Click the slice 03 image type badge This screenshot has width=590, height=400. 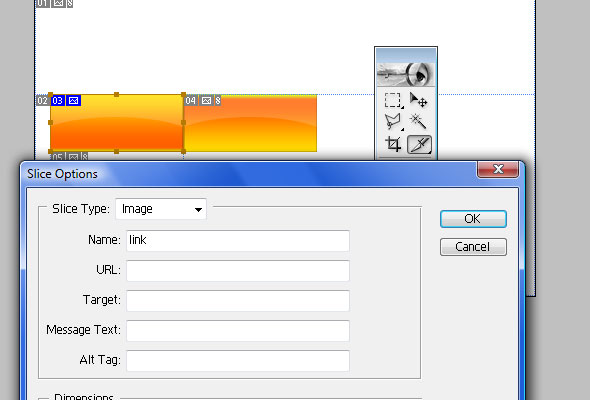[73, 101]
